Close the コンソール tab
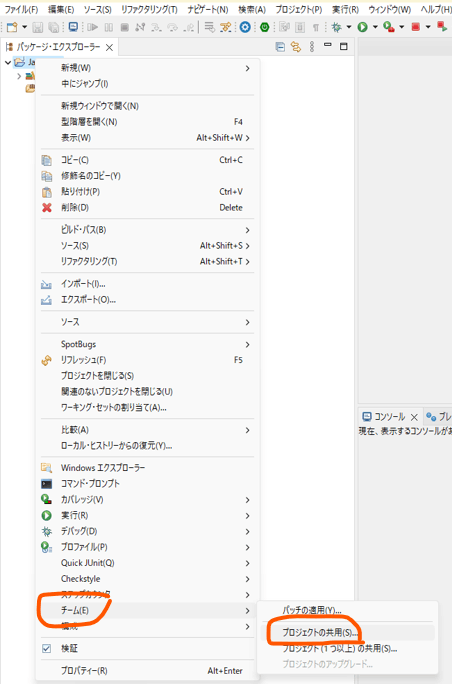This screenshot has height=684, width=452. click(x=414, y=417)
